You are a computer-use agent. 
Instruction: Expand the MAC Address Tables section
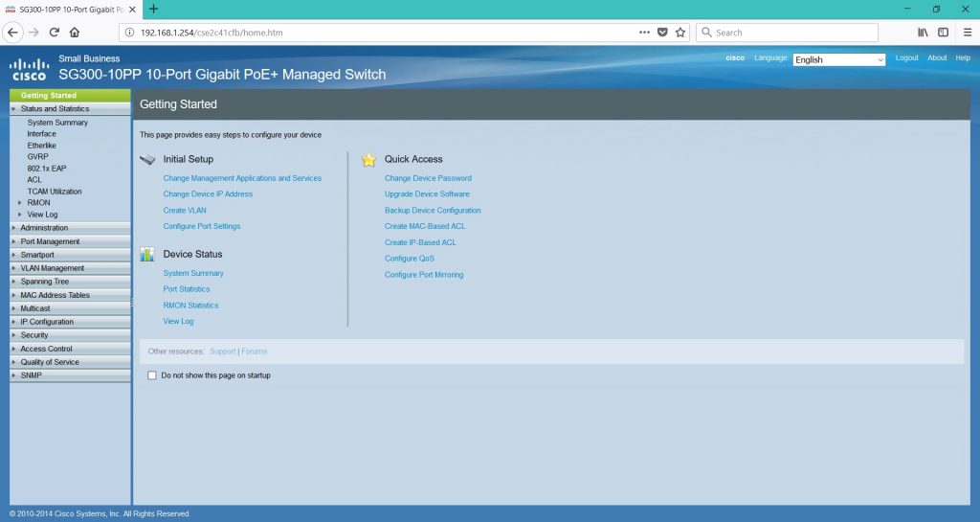coord(70,295)
